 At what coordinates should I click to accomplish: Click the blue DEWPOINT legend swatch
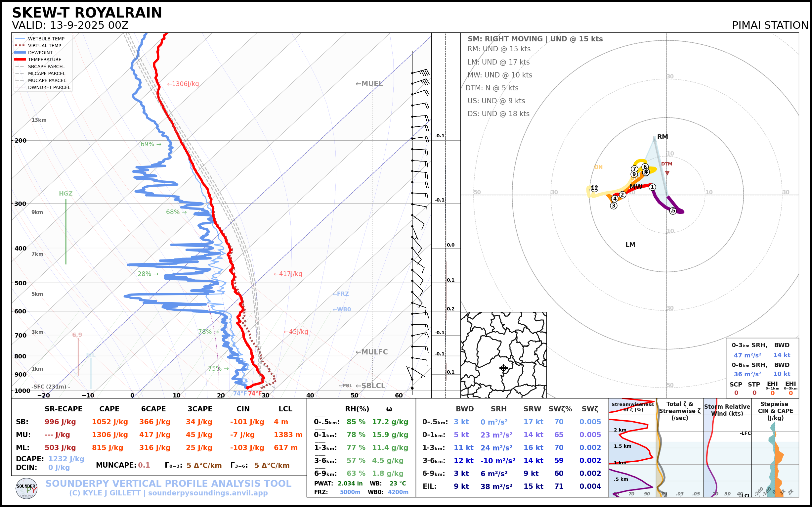(20, 53)
